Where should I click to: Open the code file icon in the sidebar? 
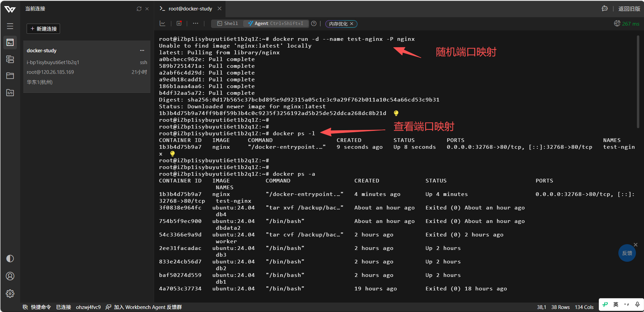click(10, 92)
